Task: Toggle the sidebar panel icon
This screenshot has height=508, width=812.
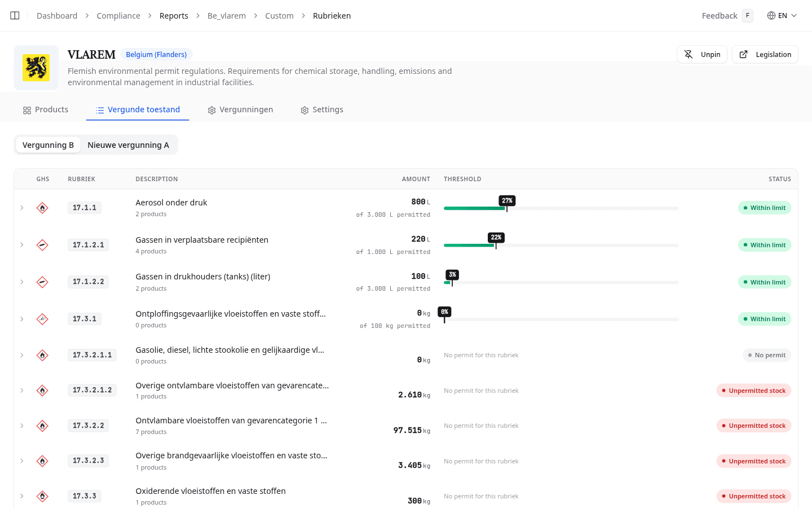Action: point(15,15)
